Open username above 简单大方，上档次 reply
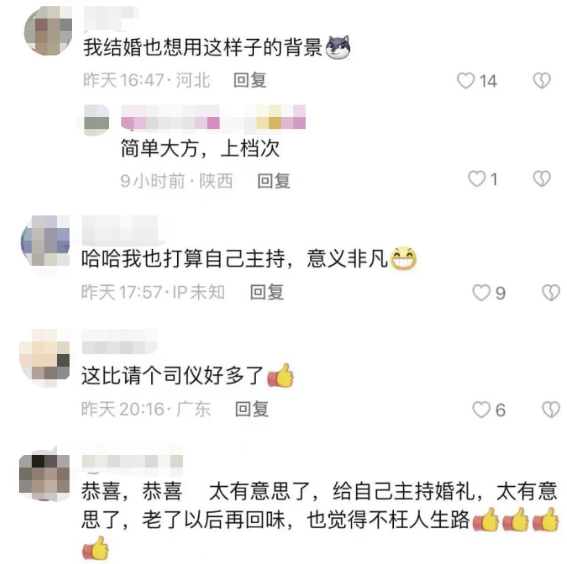 [x=213, y=117]
